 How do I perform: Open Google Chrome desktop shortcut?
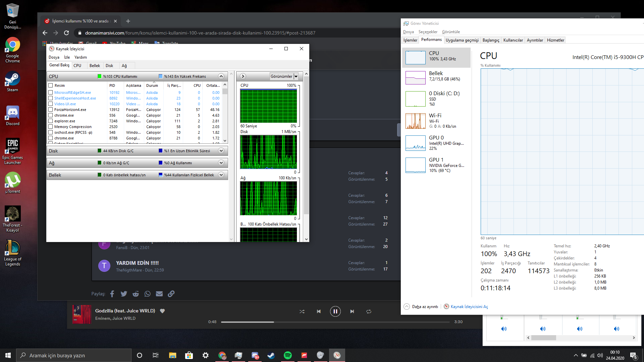tap(12, 50)
